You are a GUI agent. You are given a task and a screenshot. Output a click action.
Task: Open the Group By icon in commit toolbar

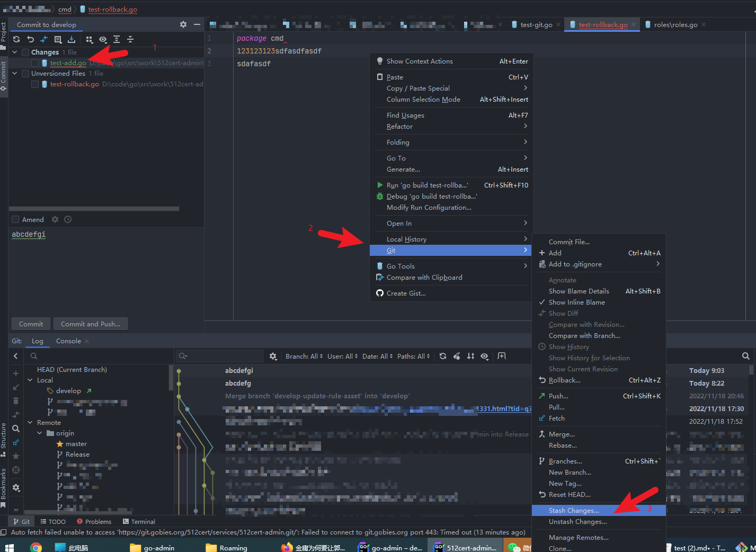click(89, 39)
